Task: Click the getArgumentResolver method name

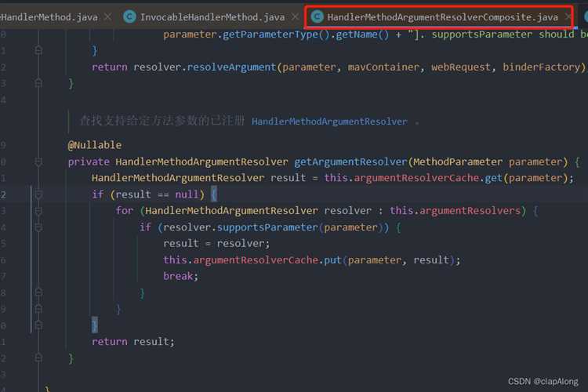Action: coord(350,162)
